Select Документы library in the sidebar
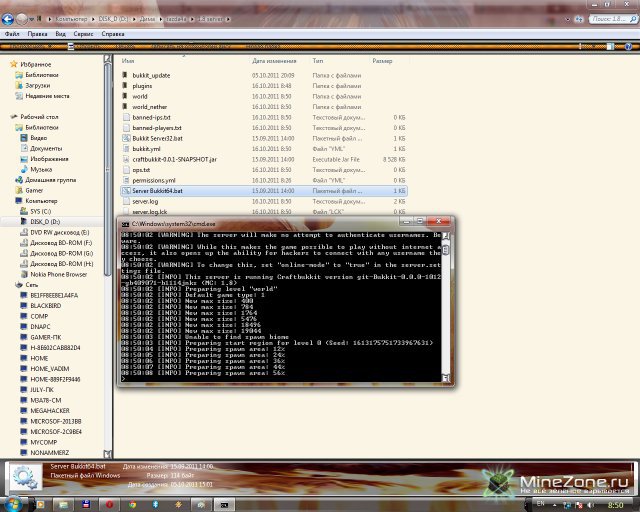640x512 pixels. pos(46,148)
